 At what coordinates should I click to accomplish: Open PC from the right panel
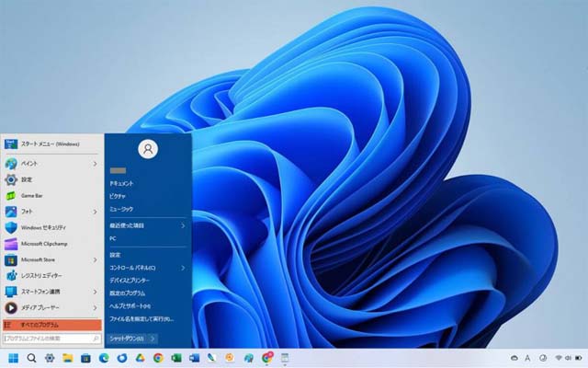(x=113, y=238)
